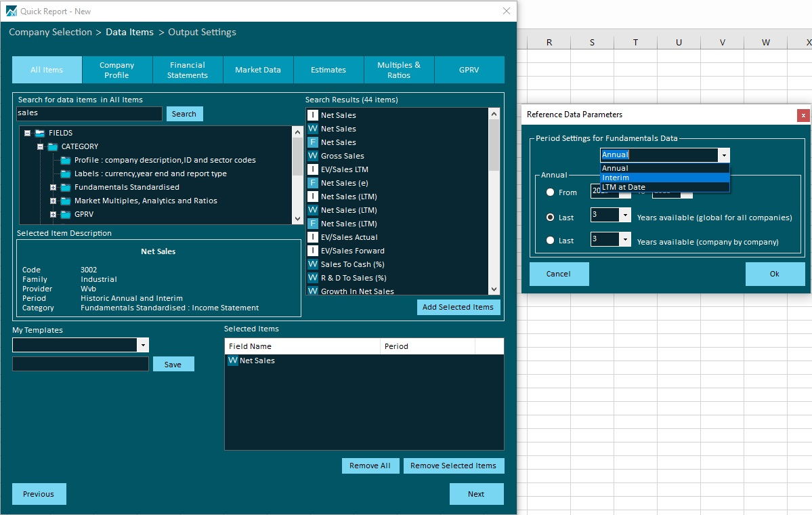Image resolution: width=812 pixels, height=515 pixels.
Task: Select Last years company by company option
Action: (550, 241)
